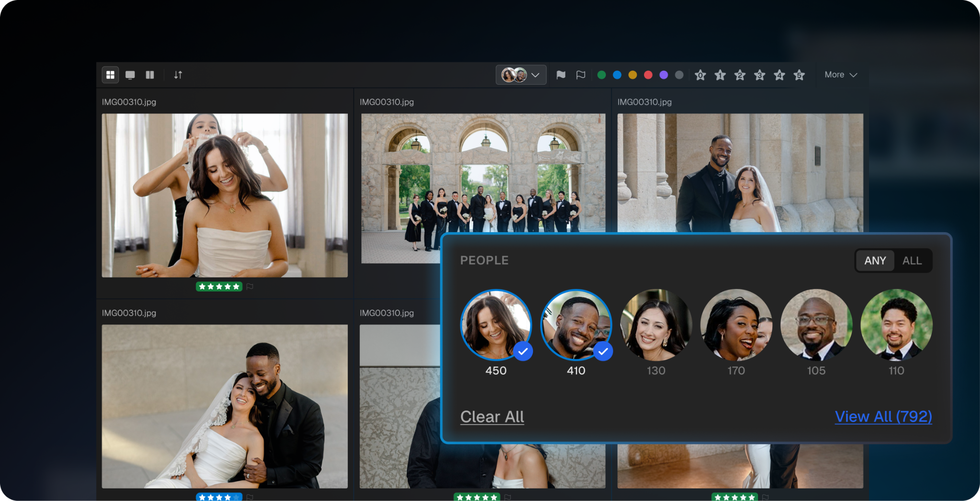Filter by the yellow color label

click(x=633, y=75)
